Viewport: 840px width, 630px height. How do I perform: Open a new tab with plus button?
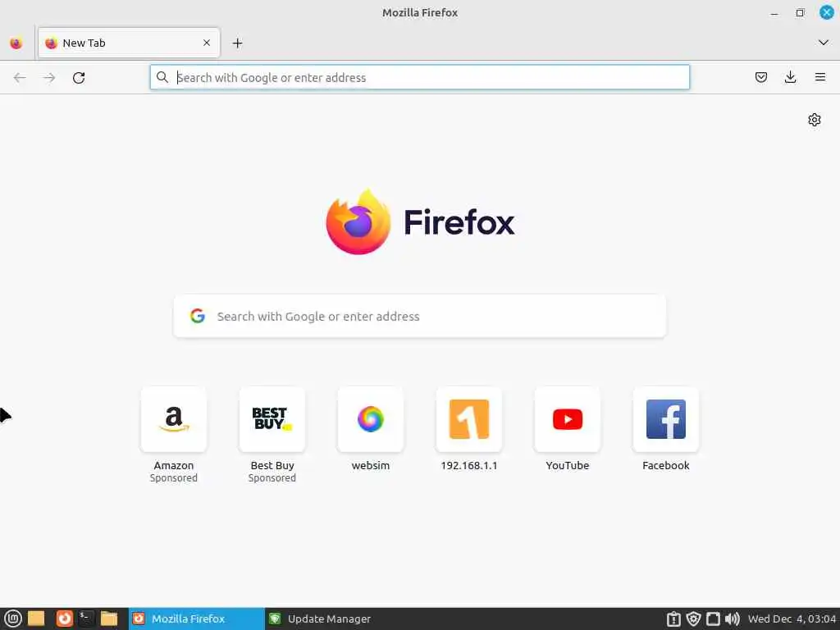pos(237,43)
